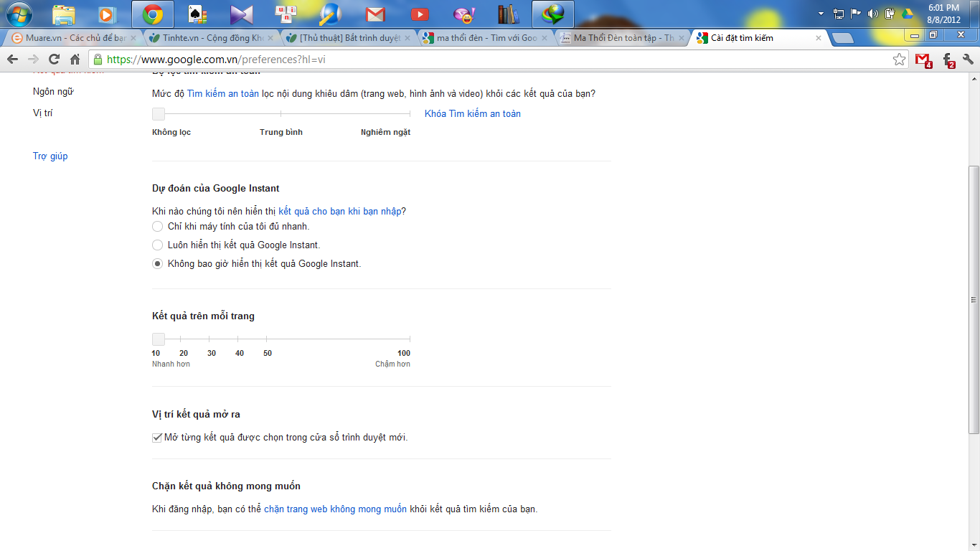The image size is (980, 551).
Task: Open the Gmail taskbar shortcut
Action: 375,14
